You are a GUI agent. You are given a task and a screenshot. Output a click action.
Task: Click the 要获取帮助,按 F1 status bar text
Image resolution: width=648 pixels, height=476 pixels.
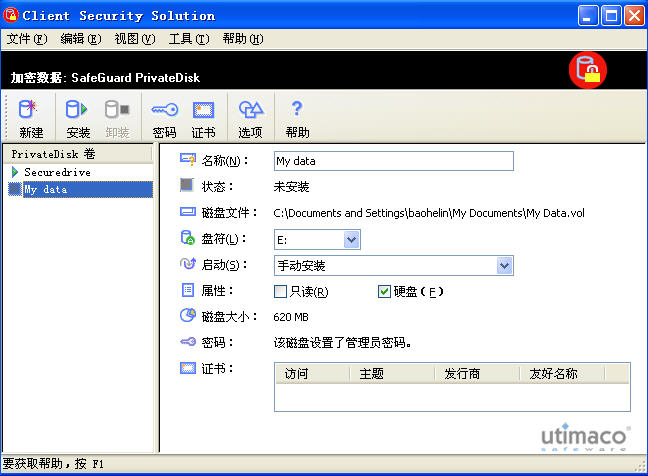[53, 464]
